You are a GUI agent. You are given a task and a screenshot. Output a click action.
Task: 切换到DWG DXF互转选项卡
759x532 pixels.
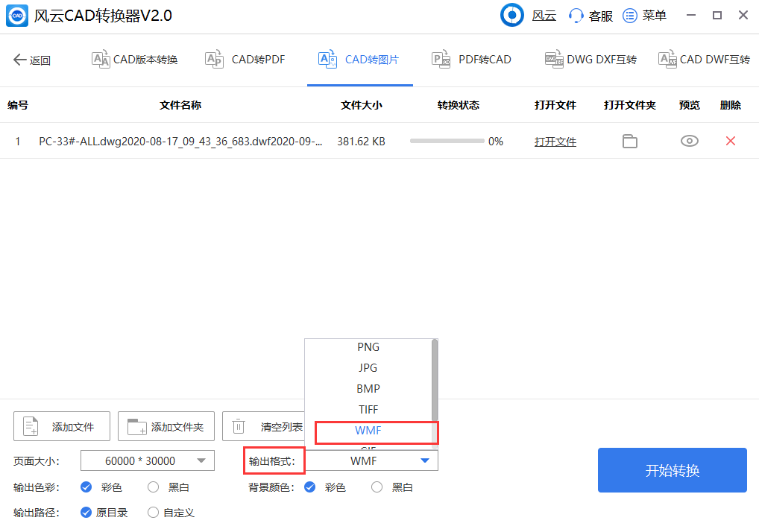(590, 59)
